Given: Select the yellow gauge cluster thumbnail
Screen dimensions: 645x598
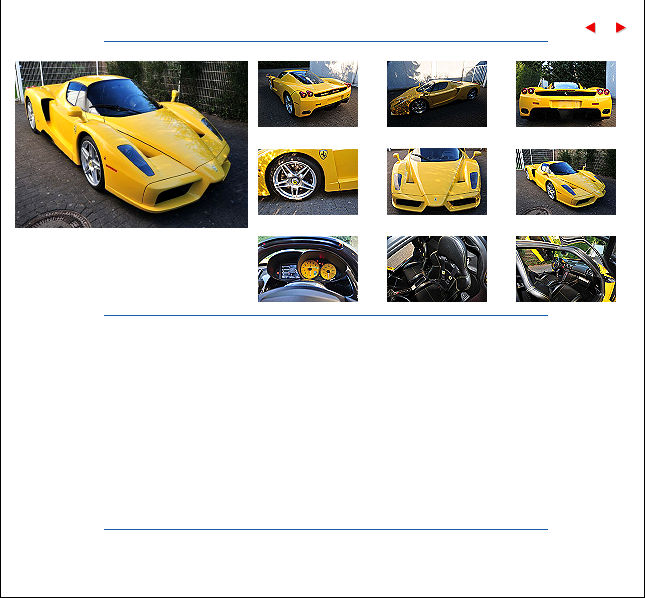Looking at the screenshot, I should (308, 269).
